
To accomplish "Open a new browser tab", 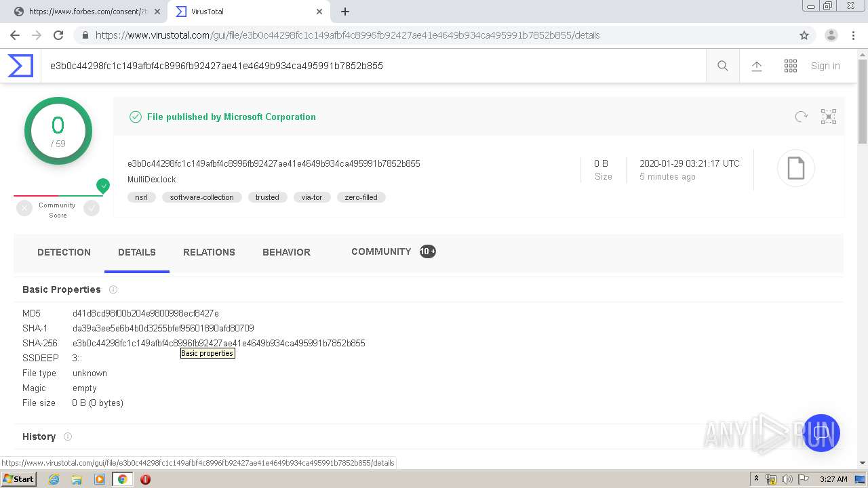I will pyautogui.click(x=345, y=12).
